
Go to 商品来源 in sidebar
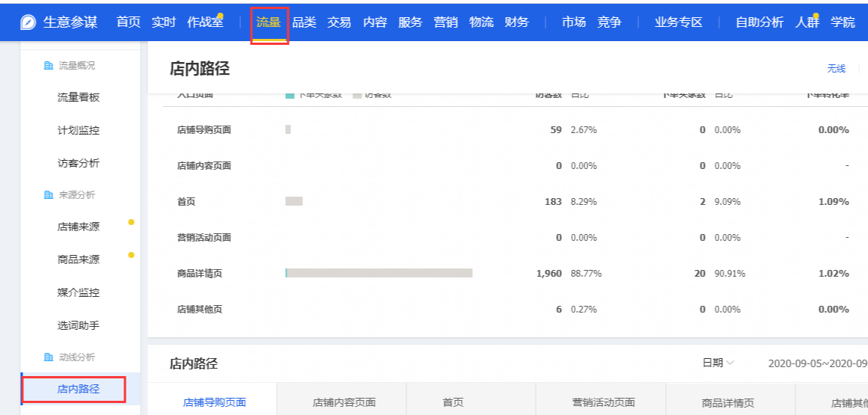(x=79, y=259)
